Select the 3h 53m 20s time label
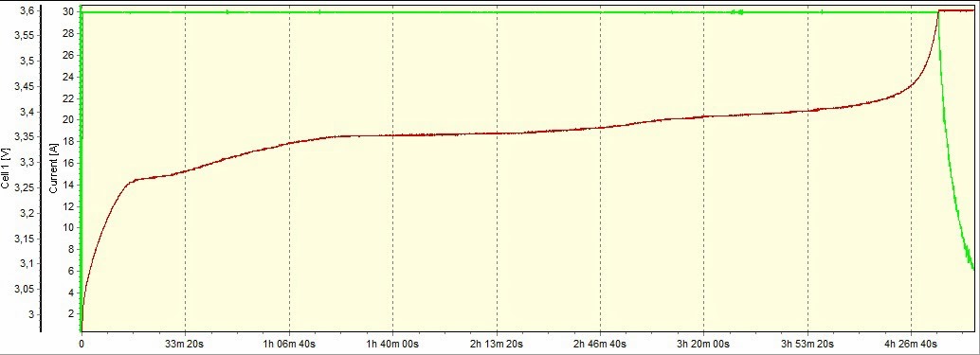980x355 pixels. pos(808,344)
